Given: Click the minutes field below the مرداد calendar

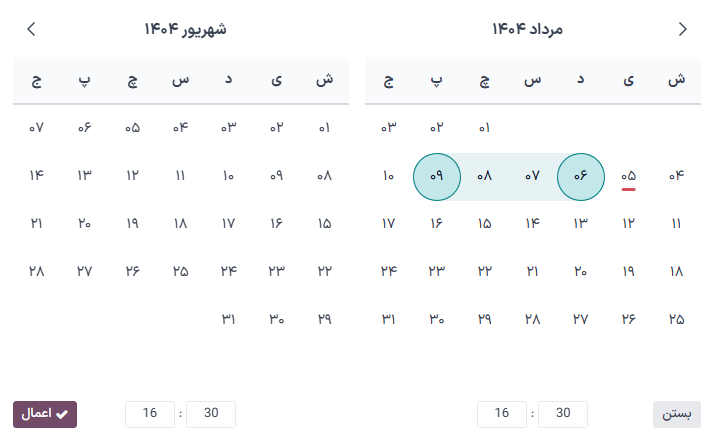Looking at the screenshot, I should [x=563, y=414].
